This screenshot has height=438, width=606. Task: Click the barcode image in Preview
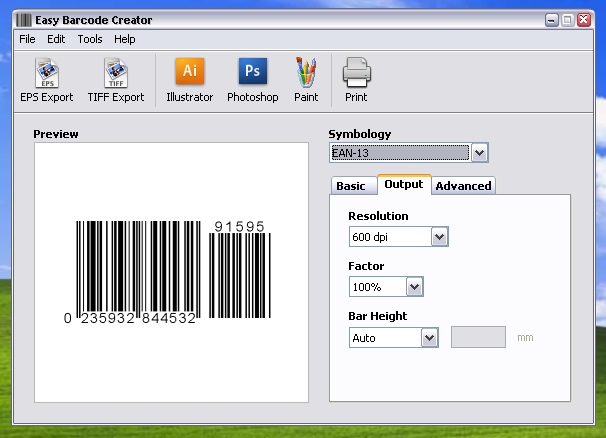(167, 272)
